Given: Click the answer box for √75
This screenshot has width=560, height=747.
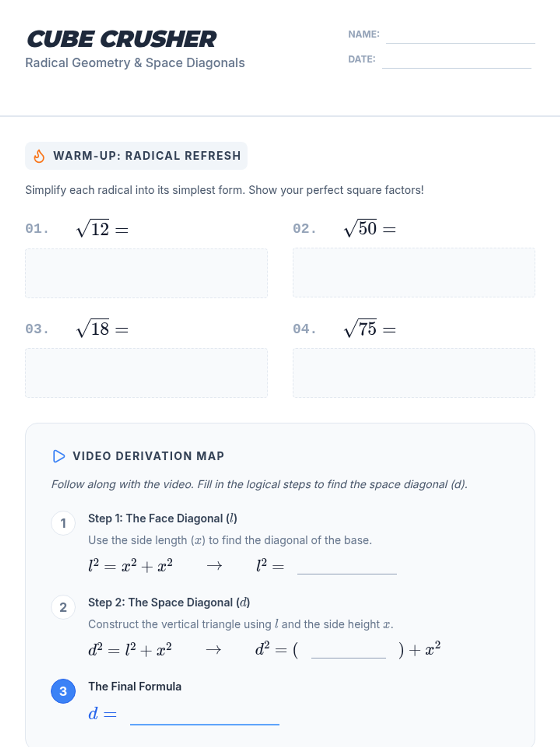Looking at the screenshot, I should coord(413,373).
